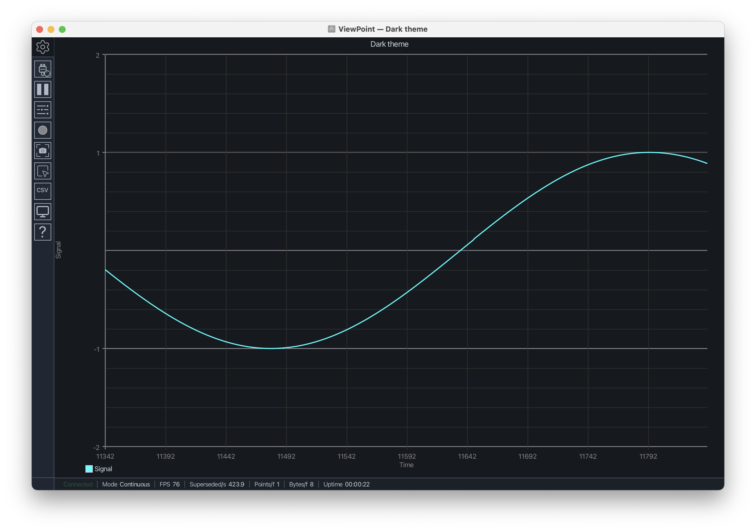This screenshot has width=756, height=532.
Task: Click the vertical Signal y-axis label
Action: pyautogui.click(x=58, y=250)
